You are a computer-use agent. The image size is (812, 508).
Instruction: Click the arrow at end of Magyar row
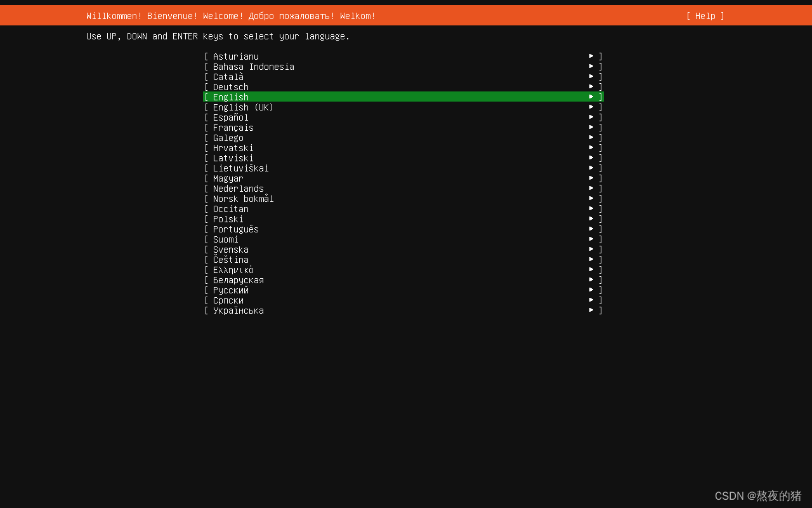click(x=591, y=178)
